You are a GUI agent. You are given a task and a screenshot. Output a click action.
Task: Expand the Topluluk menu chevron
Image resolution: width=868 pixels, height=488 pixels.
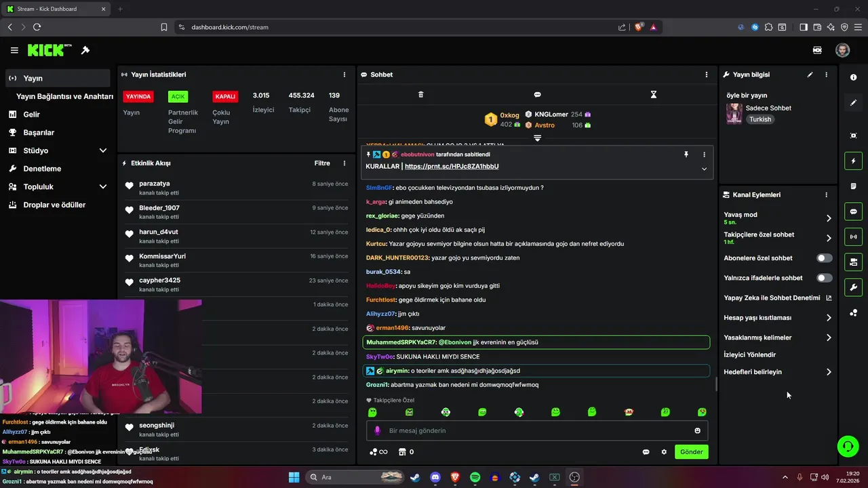(103, 186)
